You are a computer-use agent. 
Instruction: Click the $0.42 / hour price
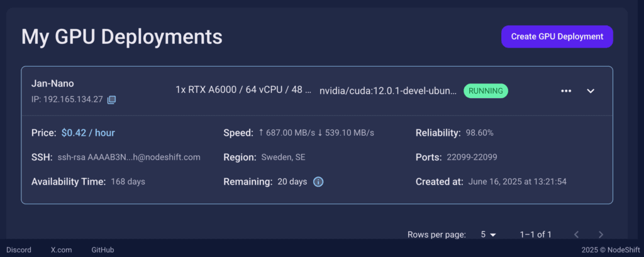pyautogui.click(x=88, y=133)
